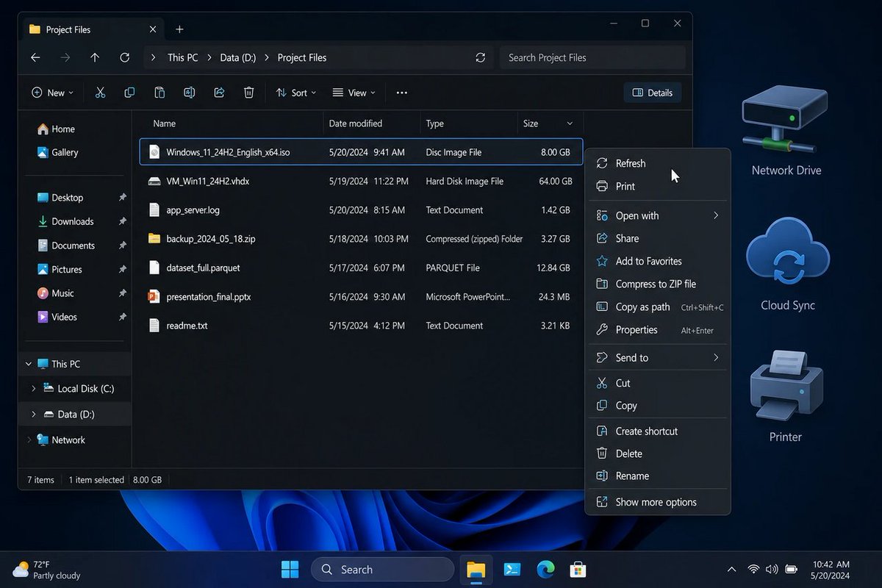Image resolution: width=882 pixels, height=588 pixels.
Task: Open the Printer desktop icon
Action: [785, 396]
